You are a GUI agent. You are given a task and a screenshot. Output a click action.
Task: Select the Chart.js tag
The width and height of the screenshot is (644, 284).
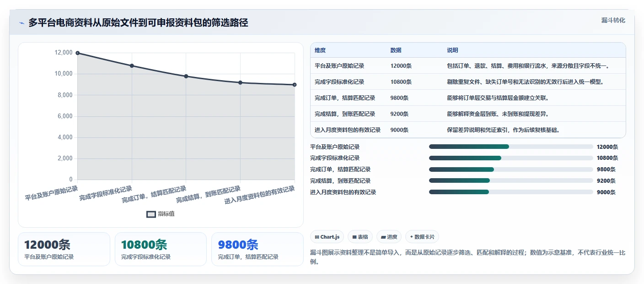[x=327, y=237]
